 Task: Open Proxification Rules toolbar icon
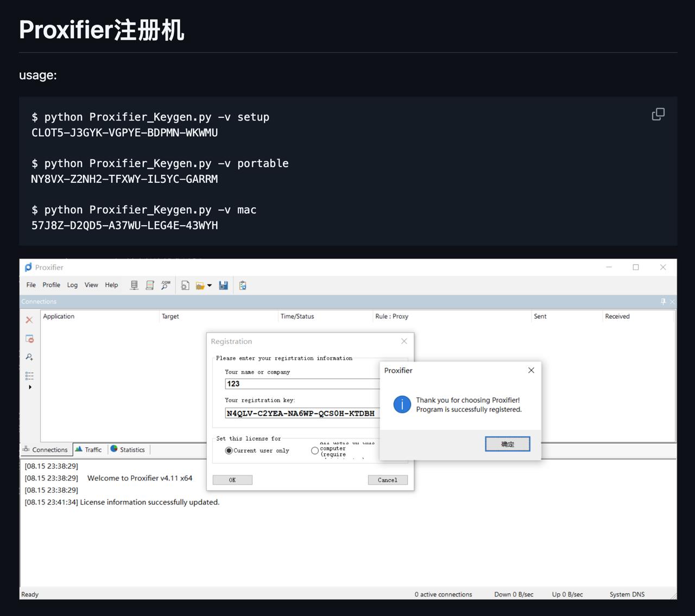click(x=150, y=285)
